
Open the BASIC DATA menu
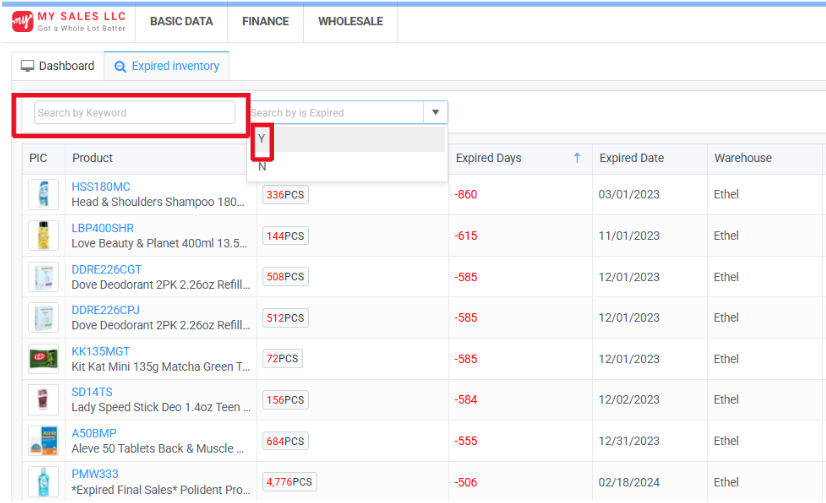pyautogui.click(x=181, y=21)
